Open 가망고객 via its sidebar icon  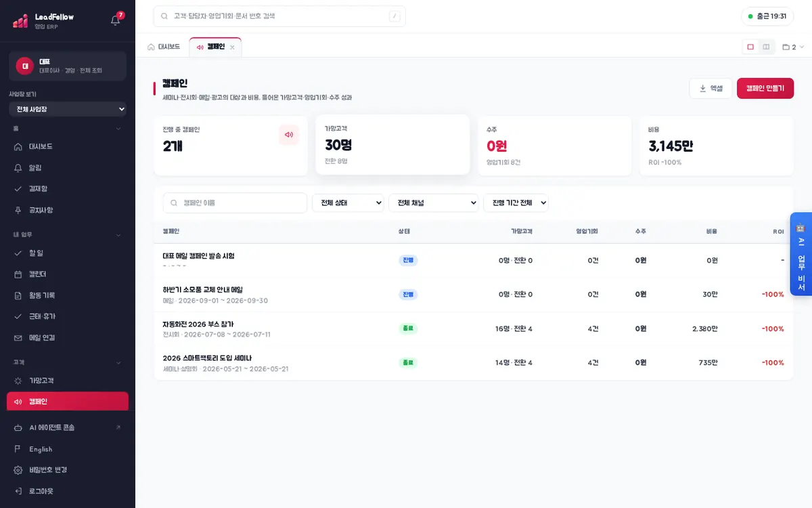click(x=18, y=381)
